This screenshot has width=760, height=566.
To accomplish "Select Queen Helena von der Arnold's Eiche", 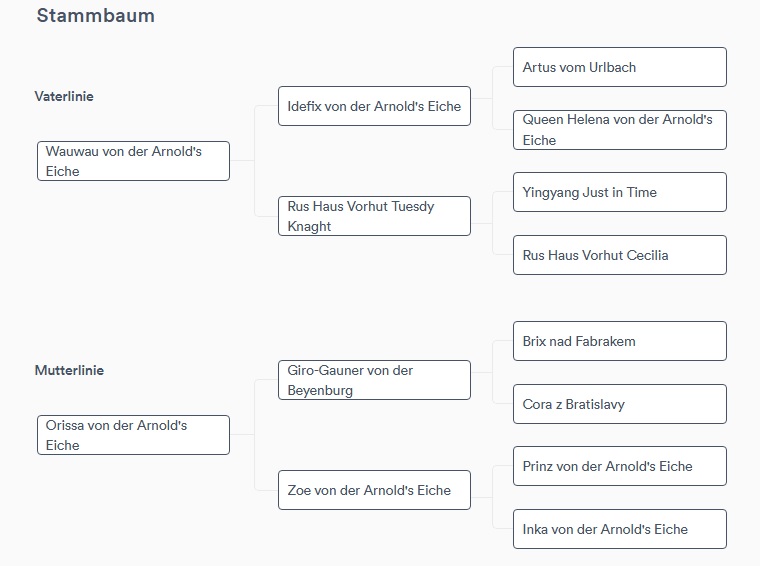I will (620, 130).
